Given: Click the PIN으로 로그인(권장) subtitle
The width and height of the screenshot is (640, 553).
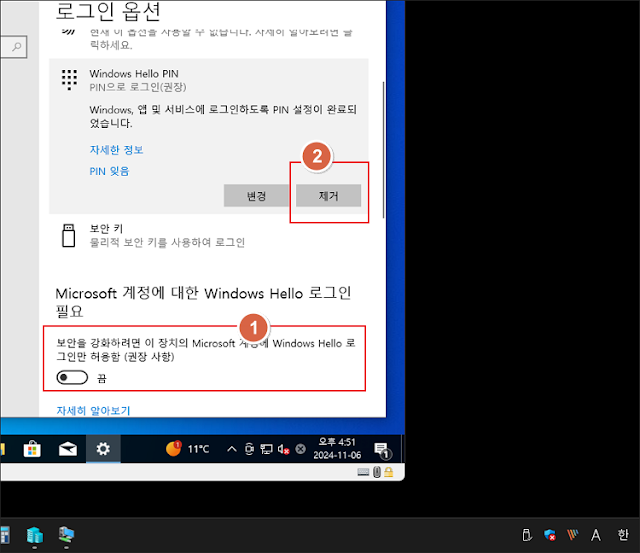Looking at the screenshot, I should [x=138, y=87].
